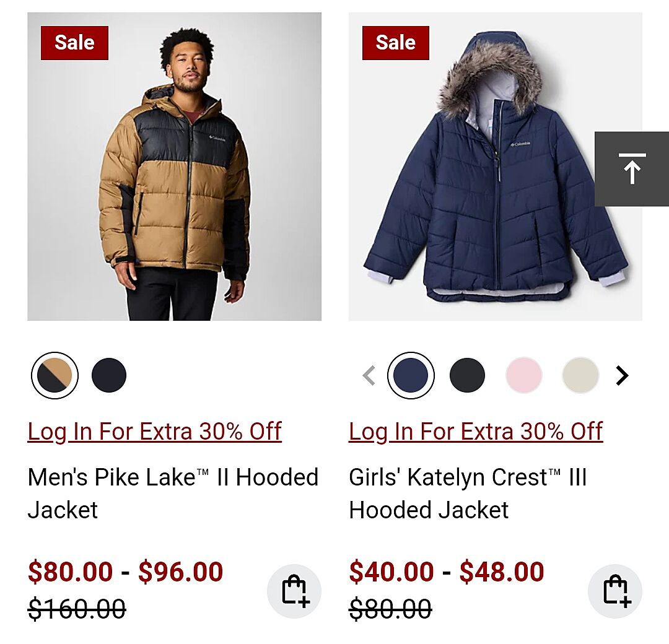Click the back-to-top arrow button
669x644 pixels.
[x=632, y=169]
